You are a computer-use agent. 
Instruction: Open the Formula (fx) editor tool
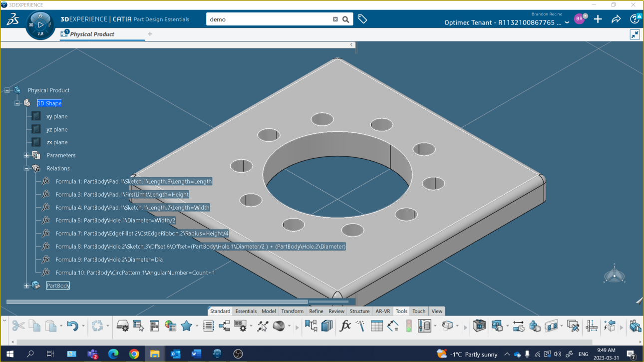tap(344, 326)
